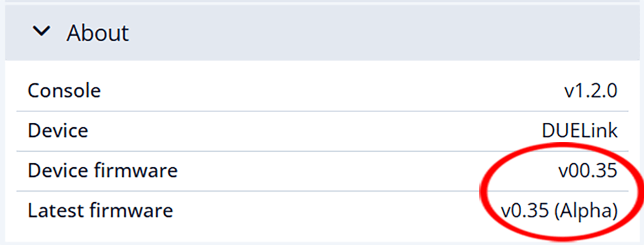The image size is (644, 245).
Task: Click the device firmware value v00.35
Action: click(x=588, y=170)
